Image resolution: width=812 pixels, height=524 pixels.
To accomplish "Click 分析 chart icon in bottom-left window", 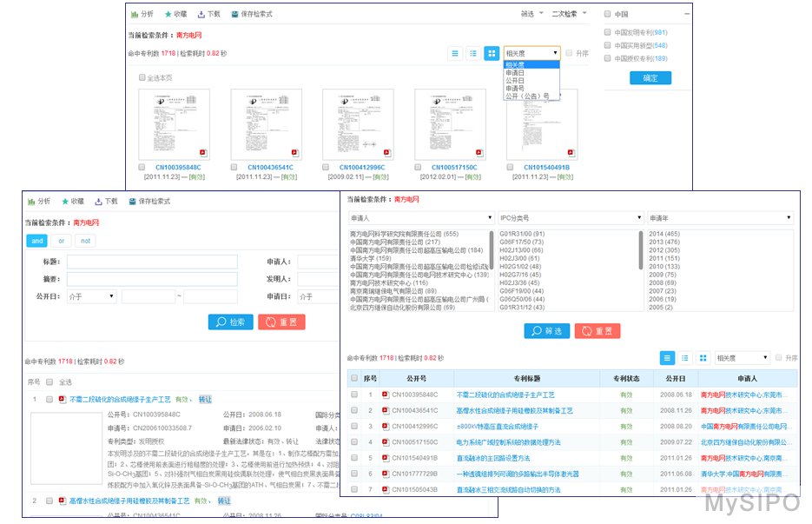I will (x=31, y=202).
